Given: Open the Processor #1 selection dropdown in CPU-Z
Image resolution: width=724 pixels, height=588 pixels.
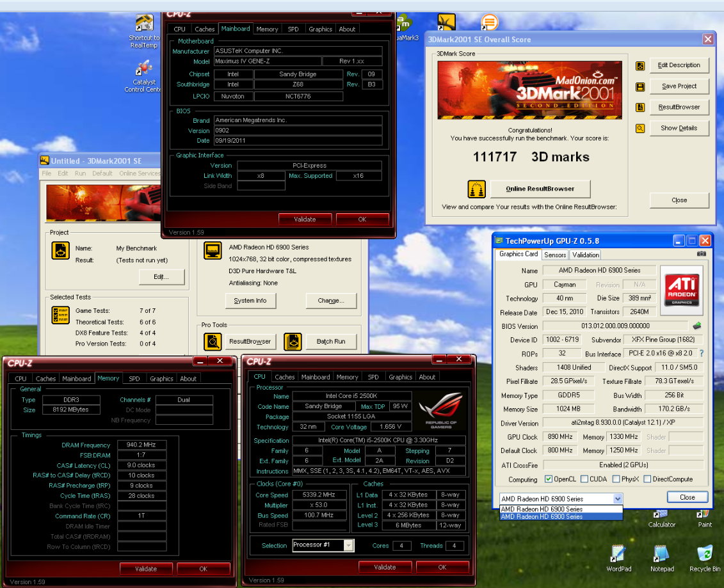Looking at the screenshot, I should [349, 545].
